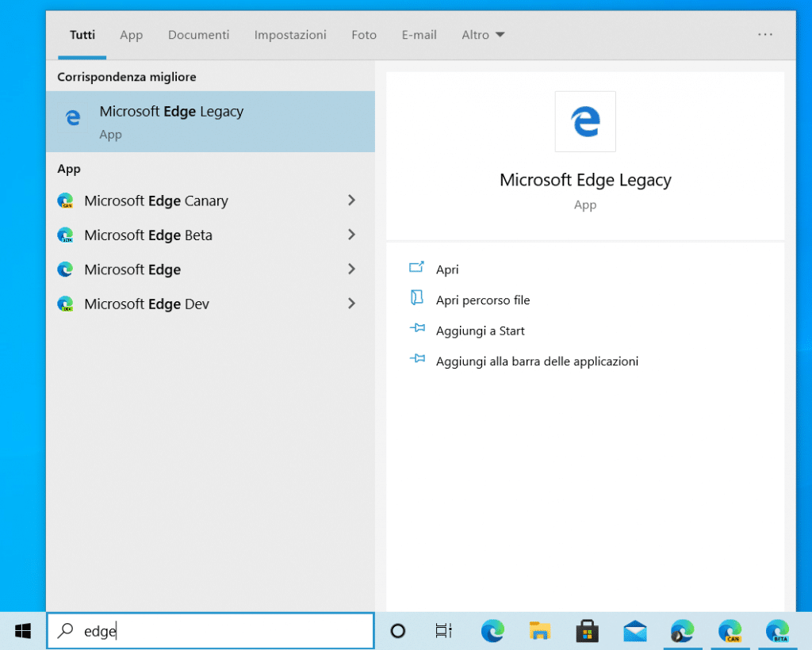
Task: Launch Microsoft Edge from the taskbar
Action: coord(492,631)
